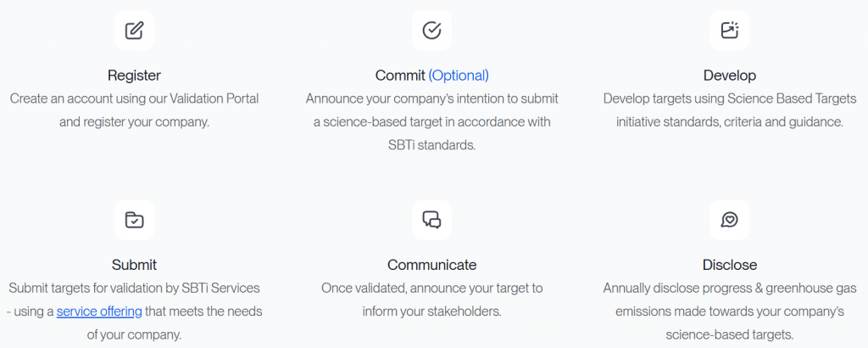Select the Communicate heading
868x348 pixels.
click(x=431, y=265)
